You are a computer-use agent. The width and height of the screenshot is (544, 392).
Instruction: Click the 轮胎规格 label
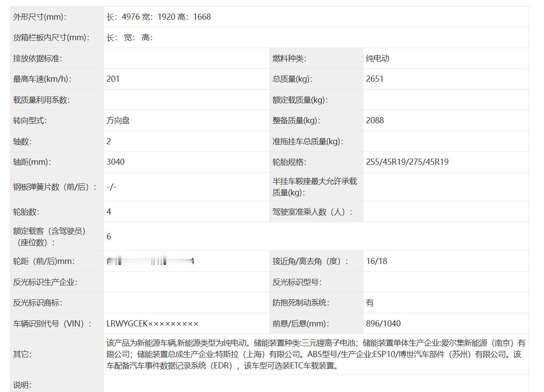pos(289,162)
